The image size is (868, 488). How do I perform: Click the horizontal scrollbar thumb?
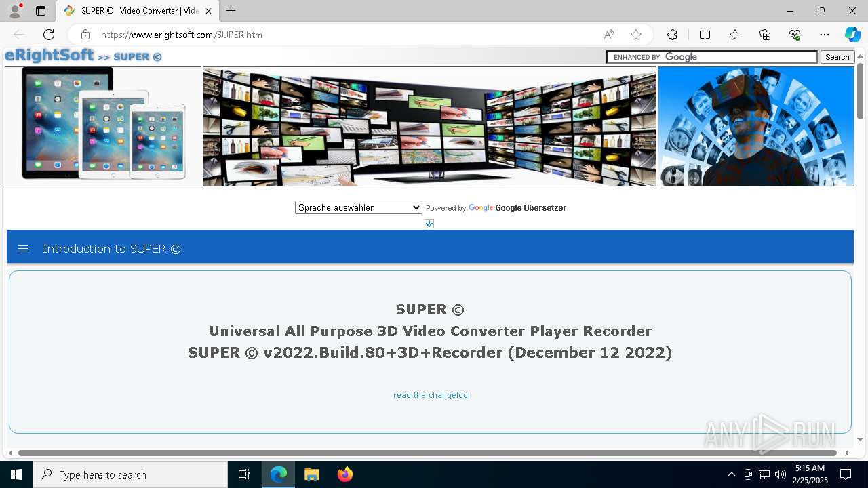427,453
